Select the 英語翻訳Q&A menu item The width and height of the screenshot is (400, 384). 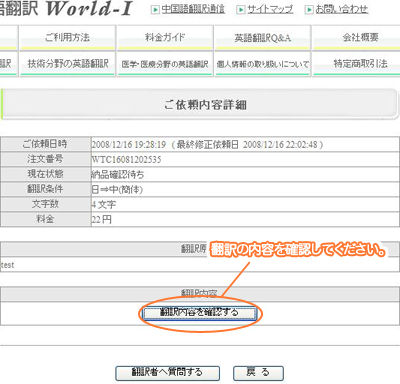point(263,38)
